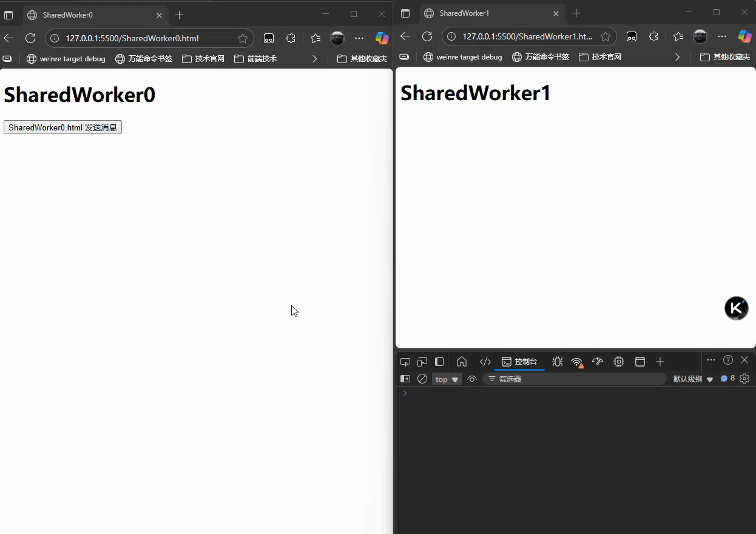
Task: Open Copilot icon in SharedWorker0 window
Action: click(382, 38)
